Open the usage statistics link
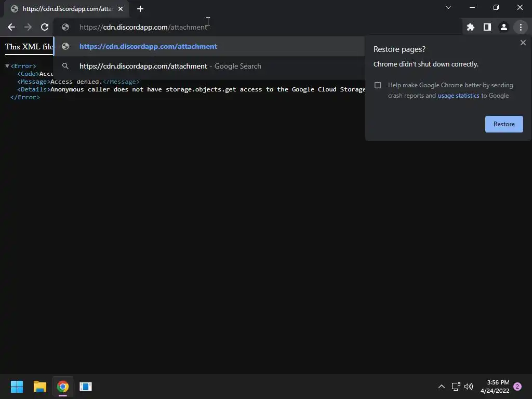Viewport: 532px width, 399px height. tap(458, 96)
